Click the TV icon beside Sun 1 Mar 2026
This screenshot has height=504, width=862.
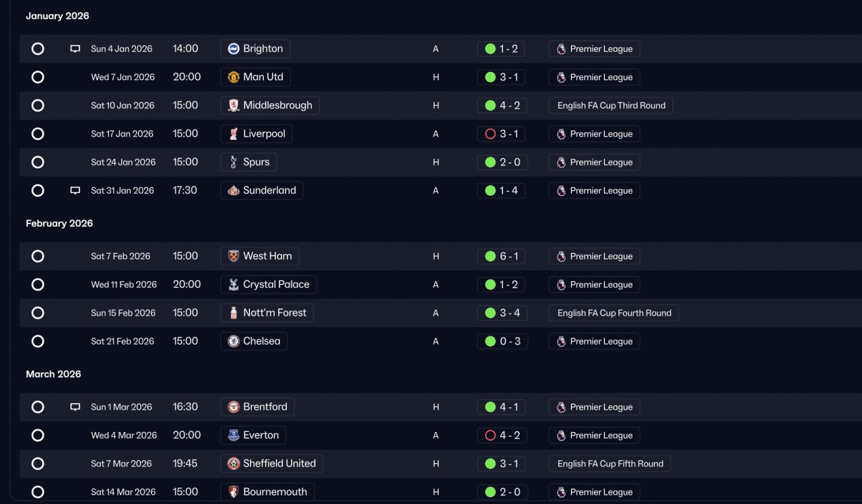coord(75,407)
